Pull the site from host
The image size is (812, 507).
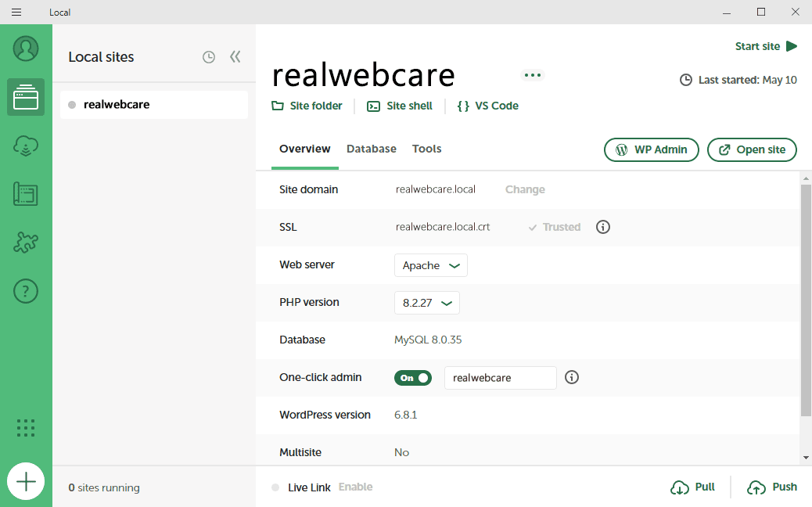click(x=693, y=487)
